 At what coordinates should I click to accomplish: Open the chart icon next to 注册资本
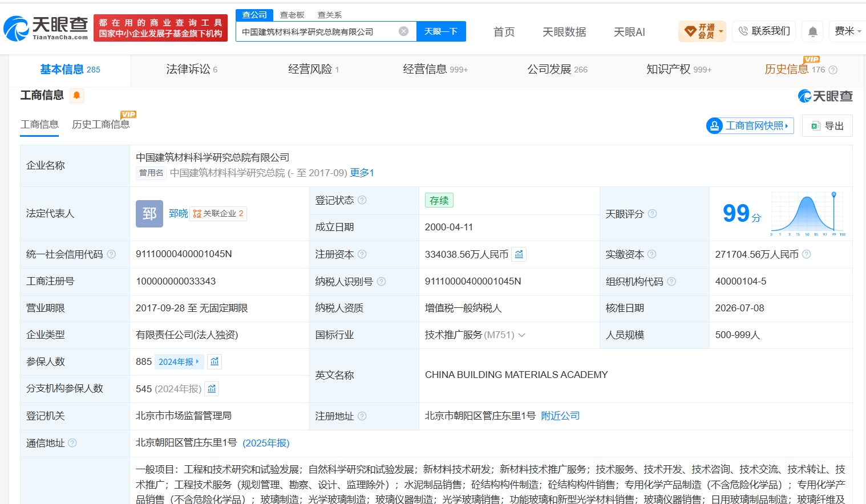point(519,254)
